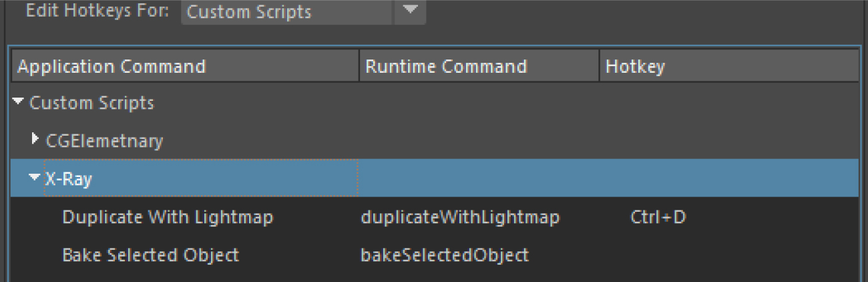This screenshot has height=282, width=868.
Task: Edit the Ctrl+D hotkey cell
Action: 658,217
